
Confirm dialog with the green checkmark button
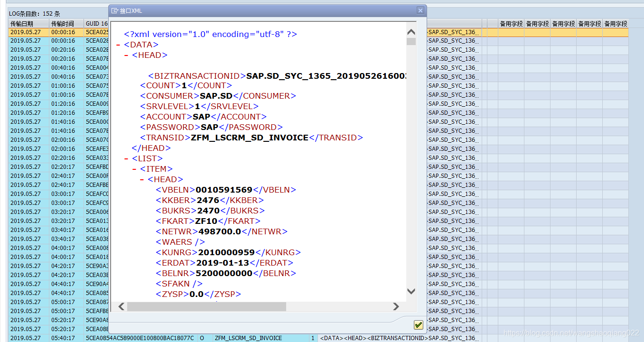point(418,325)
